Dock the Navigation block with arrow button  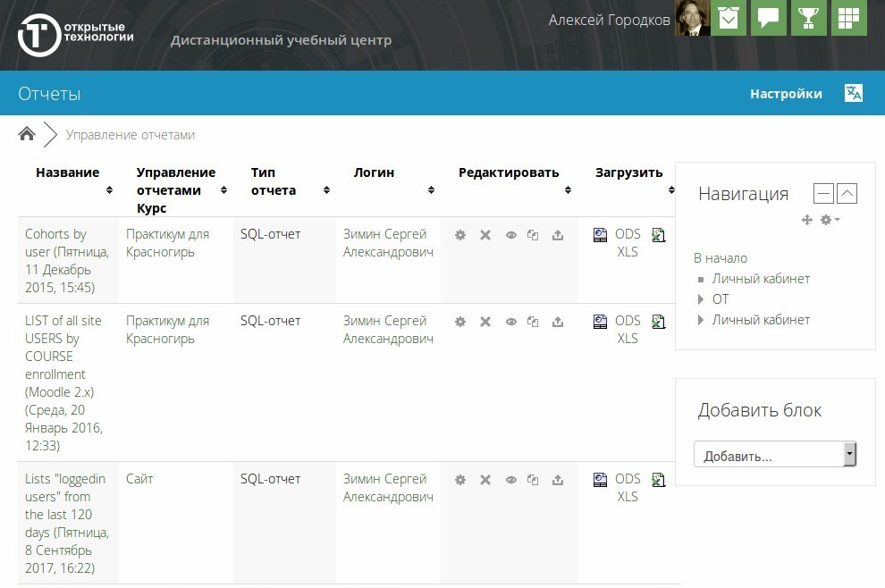(847, 194)
